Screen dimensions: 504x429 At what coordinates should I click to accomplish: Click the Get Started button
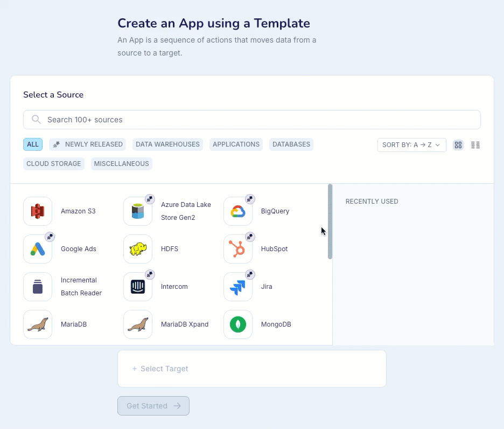tap(153, 406)
